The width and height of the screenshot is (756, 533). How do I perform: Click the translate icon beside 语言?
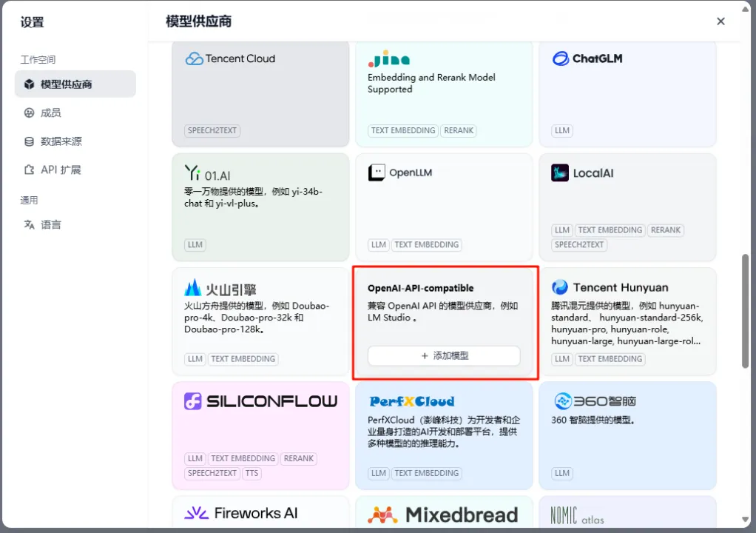[30, 225]
